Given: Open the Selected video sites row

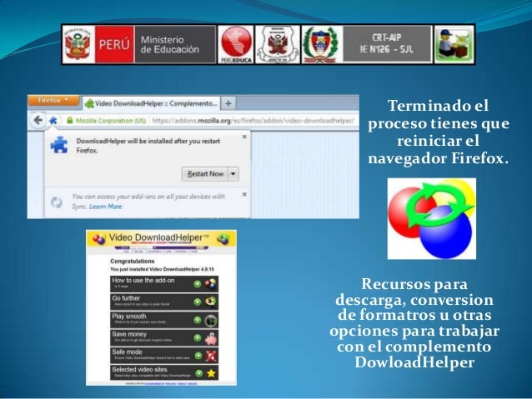Looking at the screenshot, I should click(x=164, y=373).
